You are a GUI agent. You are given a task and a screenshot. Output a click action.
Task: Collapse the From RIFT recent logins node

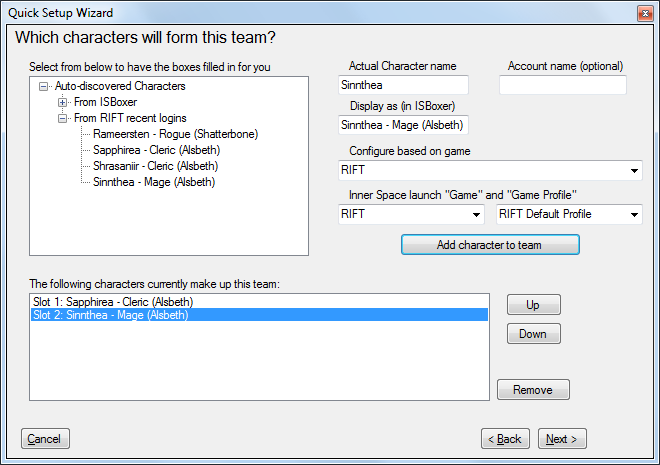tap(62, 118)
